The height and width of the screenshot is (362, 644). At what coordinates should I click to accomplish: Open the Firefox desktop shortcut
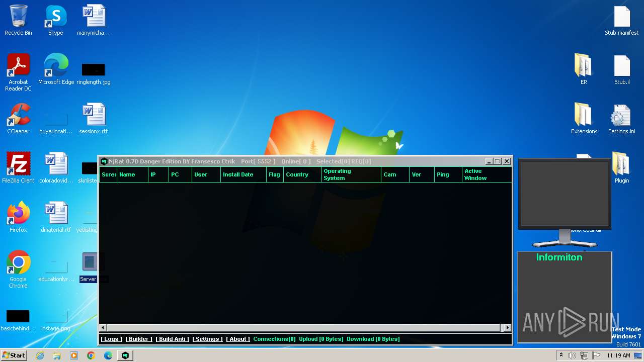tap(18, 217)
